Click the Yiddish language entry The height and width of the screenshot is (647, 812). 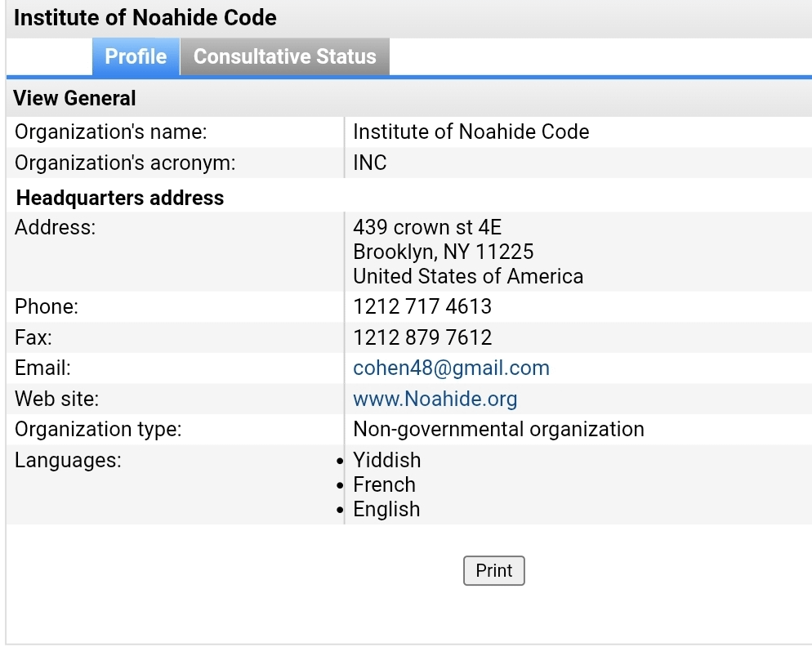[x=387, y=460]
